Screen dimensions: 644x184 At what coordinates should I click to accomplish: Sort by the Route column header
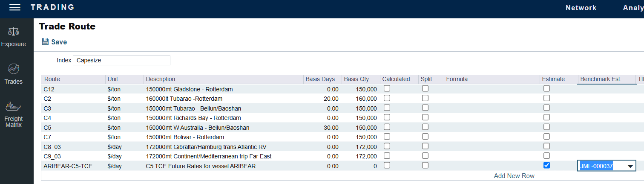(x=52, y=79)
